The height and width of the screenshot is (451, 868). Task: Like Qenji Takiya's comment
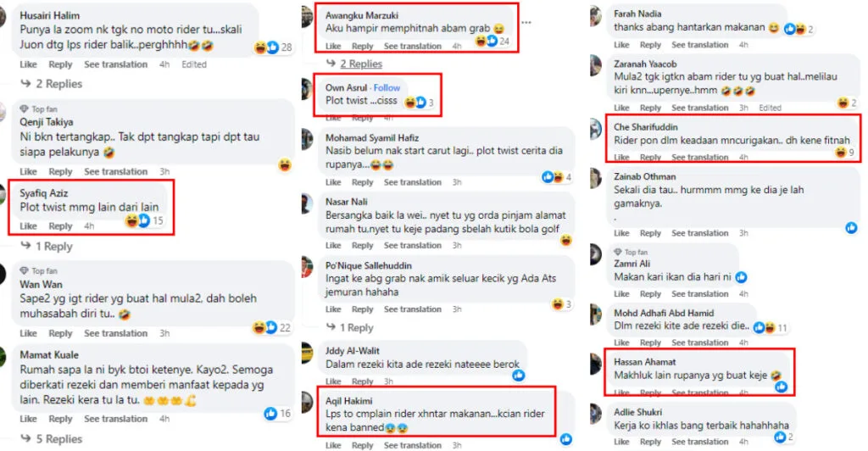point(28,171)
